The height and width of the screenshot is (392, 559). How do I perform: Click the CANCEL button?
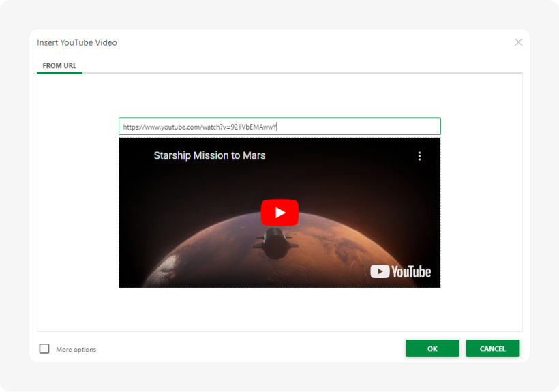pyautogui.click(x=492, y=348)
